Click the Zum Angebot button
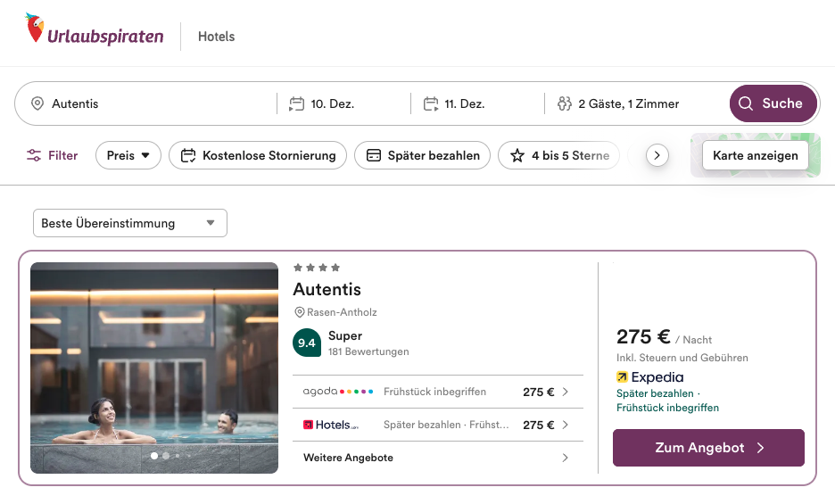 click(708, 448)
